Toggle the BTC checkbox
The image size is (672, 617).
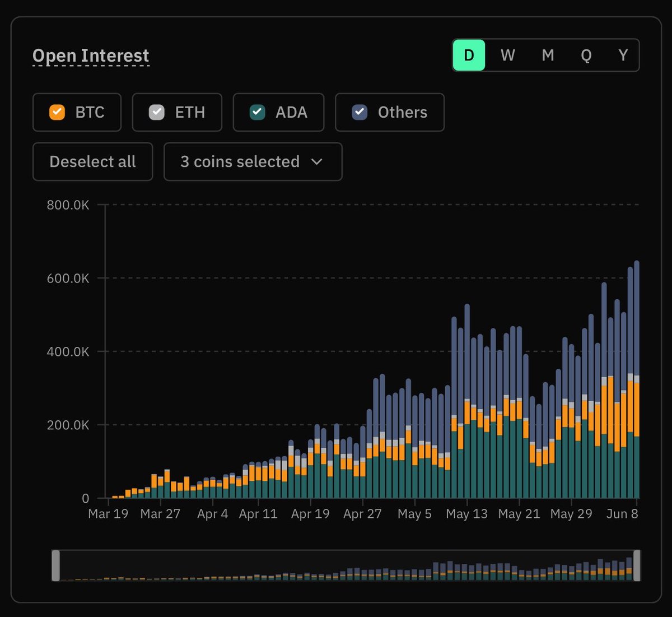57,112
